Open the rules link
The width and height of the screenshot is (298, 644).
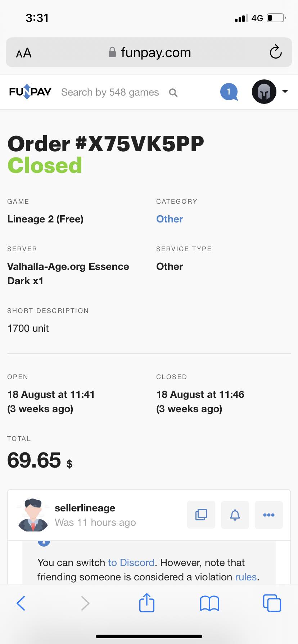click(246, 577)
